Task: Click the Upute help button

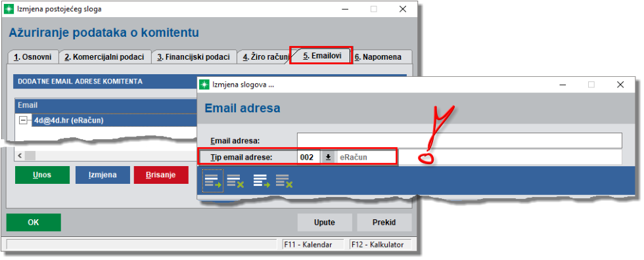Action: [325, 223]
